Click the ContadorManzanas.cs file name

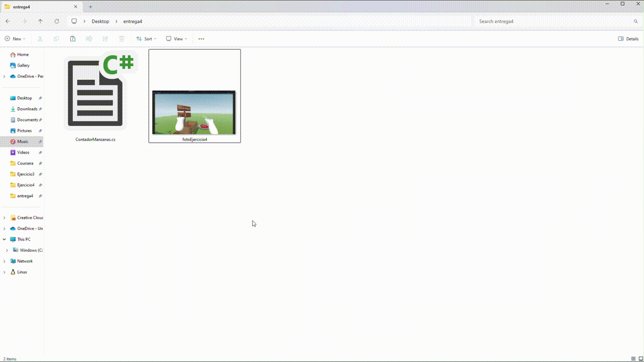(95, 140)
